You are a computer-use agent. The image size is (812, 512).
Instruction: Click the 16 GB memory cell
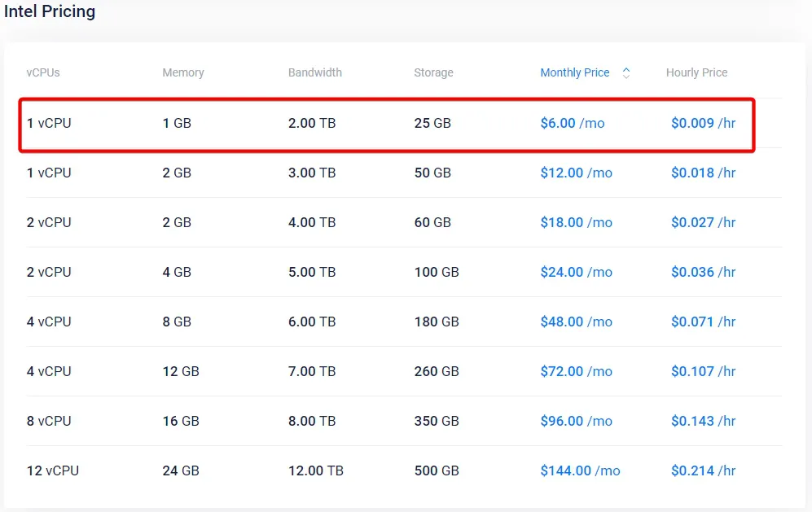coord(181,422)
